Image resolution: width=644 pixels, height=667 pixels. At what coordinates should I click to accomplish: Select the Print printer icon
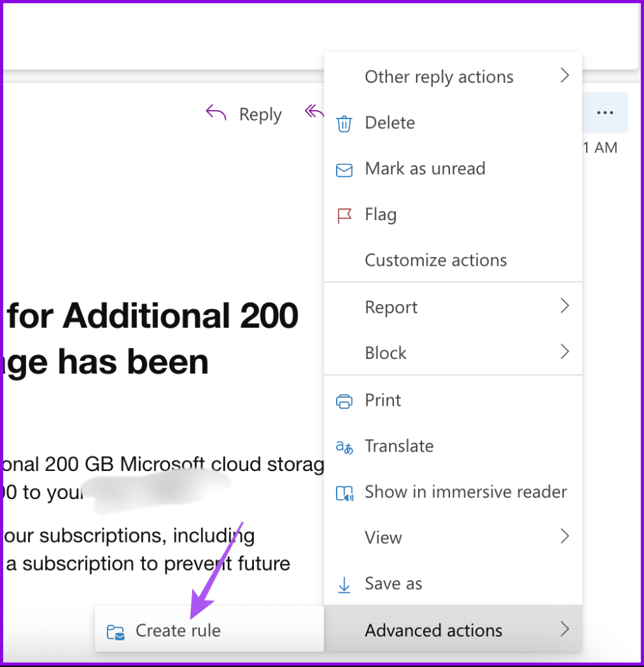point(344,401)
